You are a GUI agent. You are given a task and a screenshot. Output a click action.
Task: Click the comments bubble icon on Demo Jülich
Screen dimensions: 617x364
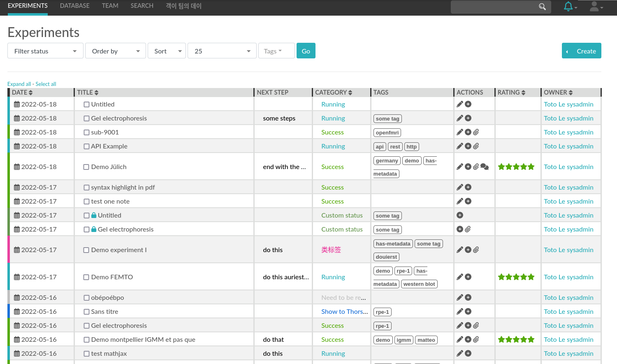point(485,167)
